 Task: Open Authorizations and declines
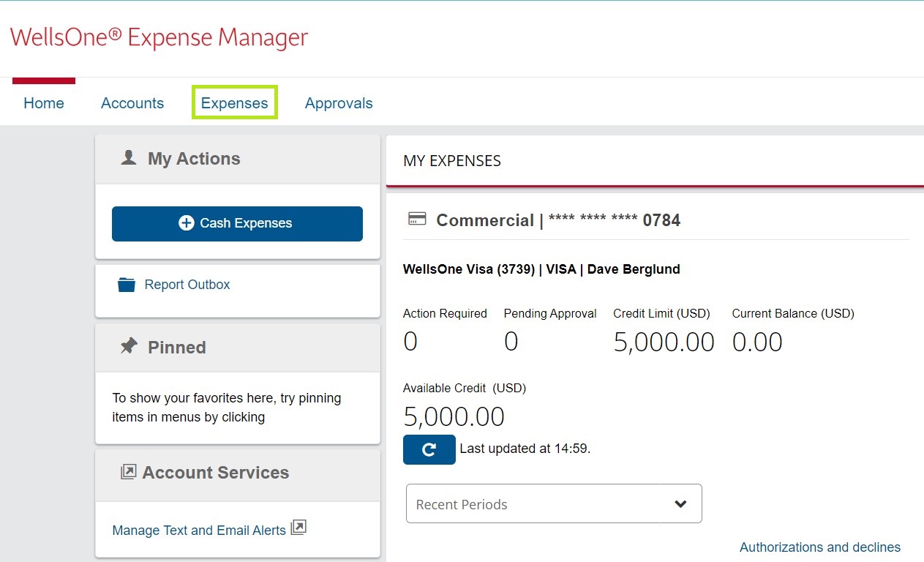click(821, 547)
